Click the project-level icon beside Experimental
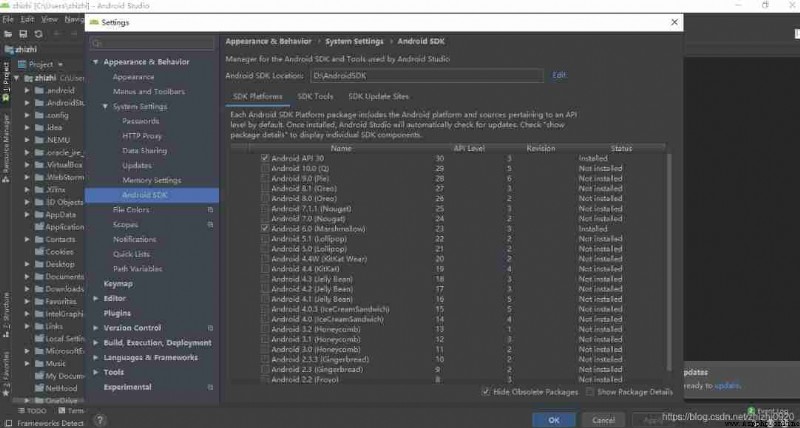 210,387
